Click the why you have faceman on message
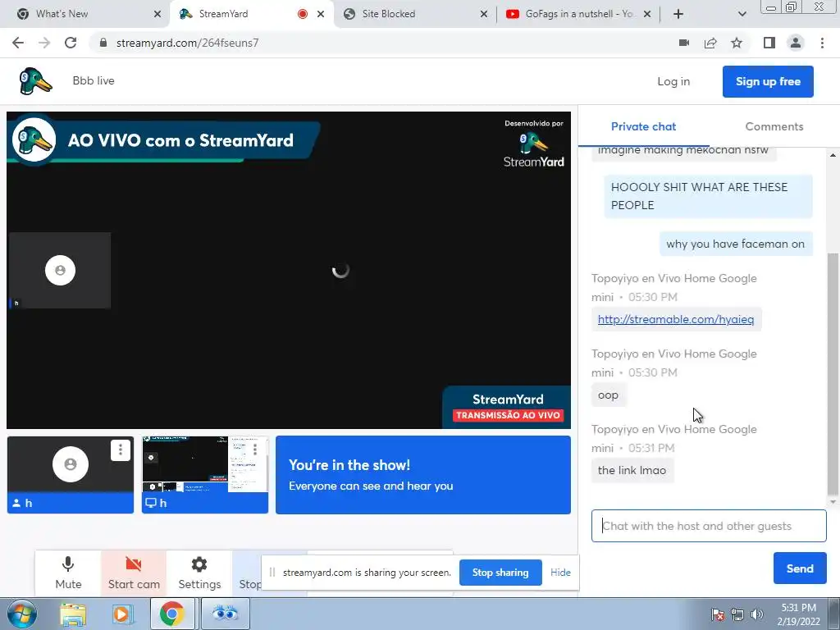The image size is (840, 630). (x=736, y=244)
